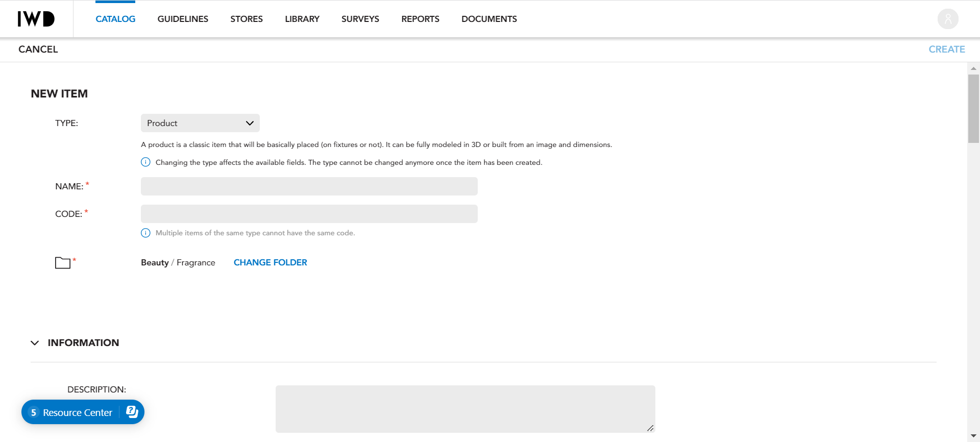The image size is (980, 442).
Task: Click the Resource Center badge number 5
Action: [x=34, y=412]
